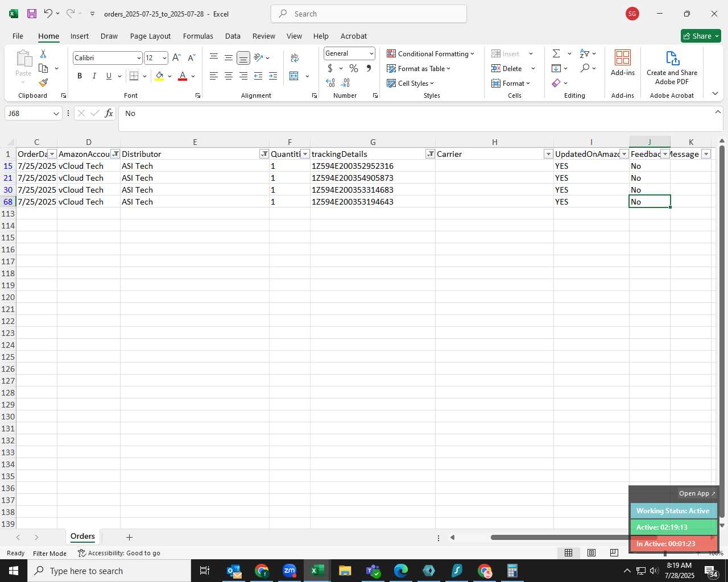Open Zoom app in taskbar
Image resolution: width=728 pixels, height=582 pixels.
(x=289, y=571)
